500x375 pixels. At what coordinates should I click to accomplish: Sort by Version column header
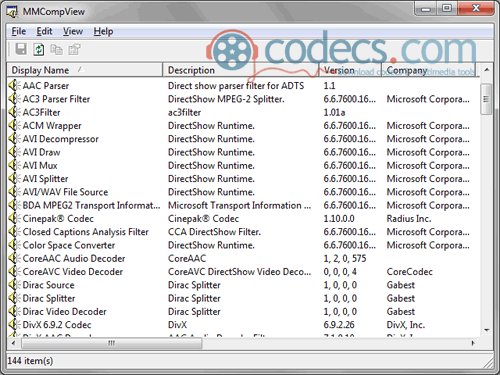click(350, 70)
